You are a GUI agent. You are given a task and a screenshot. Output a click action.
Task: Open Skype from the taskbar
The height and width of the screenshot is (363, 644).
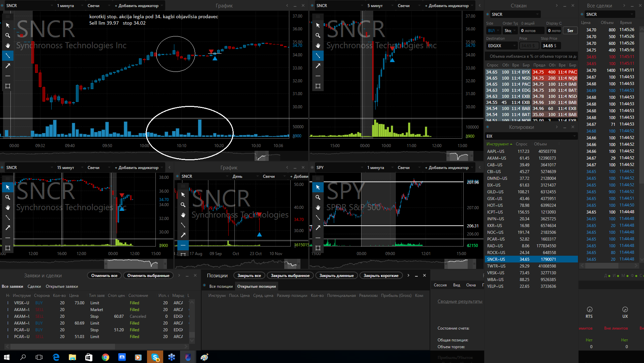(x=155, y=357)
